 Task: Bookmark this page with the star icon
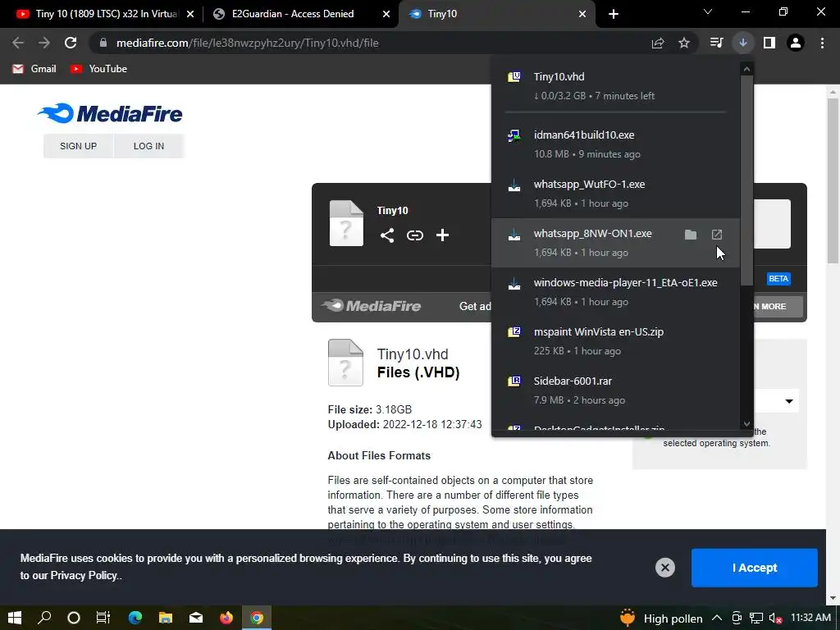(x=684, y=43)
